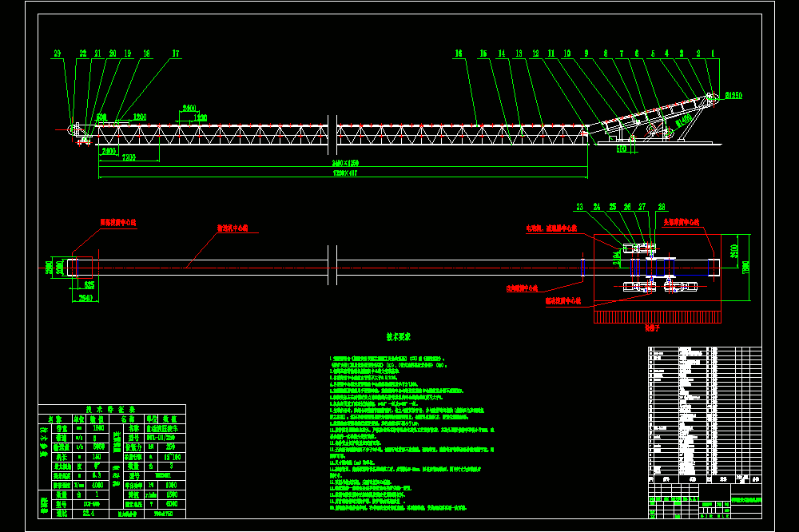The height and width of the screenshot is (532, 799).
Task: Click the 2540 dimension in plan view
Action: [x=85, y=298]
